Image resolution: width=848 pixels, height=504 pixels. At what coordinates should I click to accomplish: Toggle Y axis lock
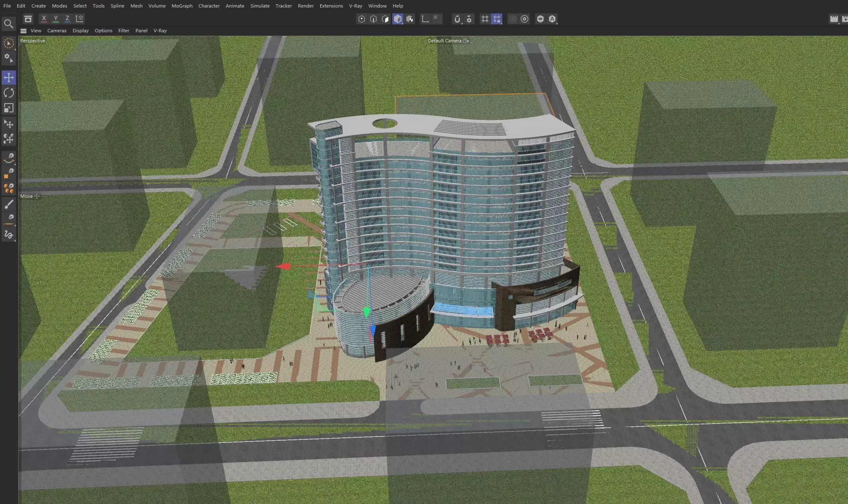[56, 18]
